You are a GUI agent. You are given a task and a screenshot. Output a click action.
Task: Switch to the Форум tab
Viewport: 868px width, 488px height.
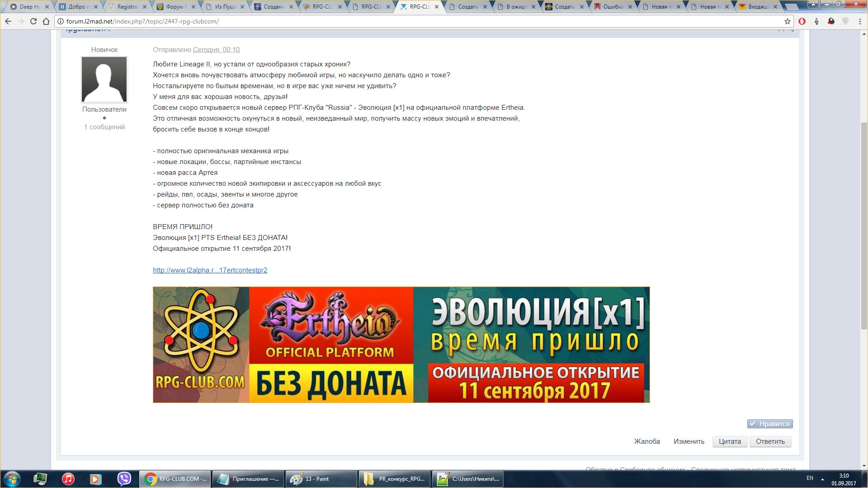tap(175, 7)
